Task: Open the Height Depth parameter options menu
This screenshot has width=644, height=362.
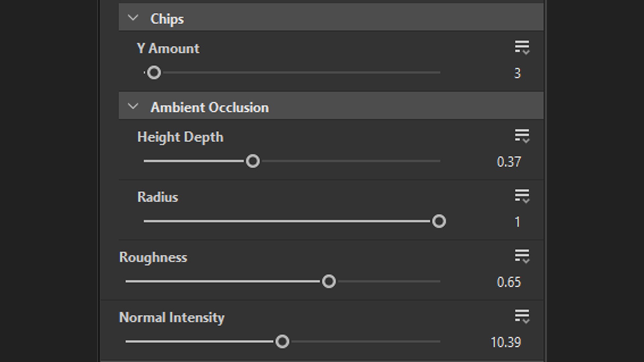Action: coord(522,136)
